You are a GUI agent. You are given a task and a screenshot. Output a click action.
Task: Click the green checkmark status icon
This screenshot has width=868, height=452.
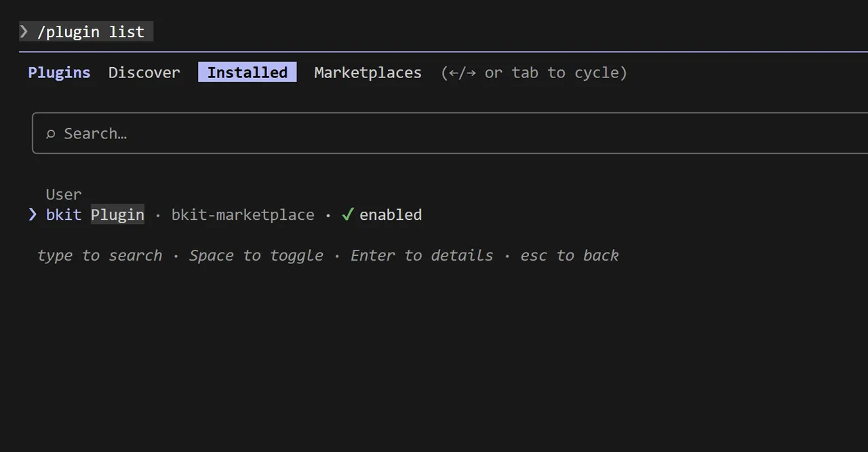point(348,214)
